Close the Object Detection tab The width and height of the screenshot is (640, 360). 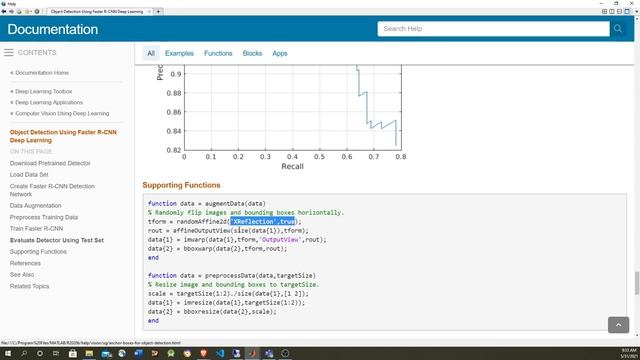149,11
